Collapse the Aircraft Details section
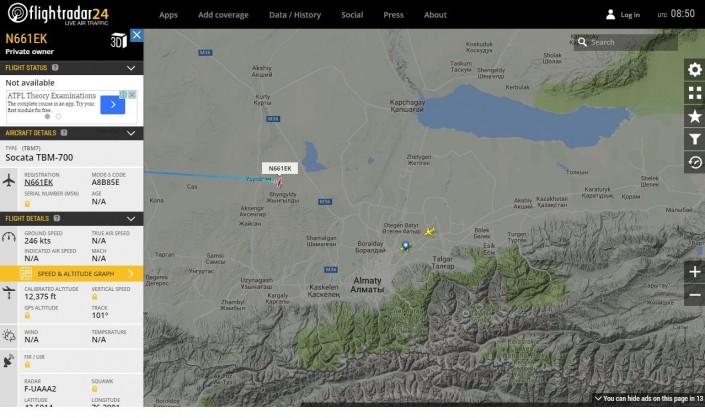Image resolution: width=705 pixels, height=418 pixels. pyautogui.click(x=131, y=132)
